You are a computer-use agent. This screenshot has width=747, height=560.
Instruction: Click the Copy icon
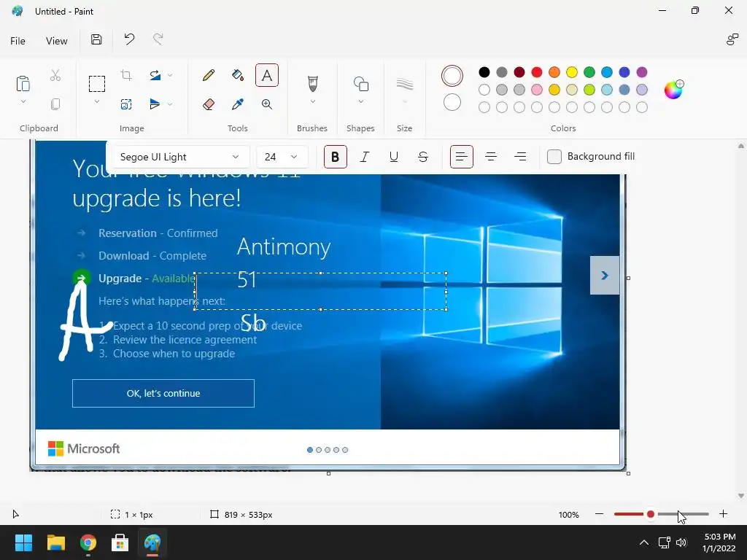55,104
